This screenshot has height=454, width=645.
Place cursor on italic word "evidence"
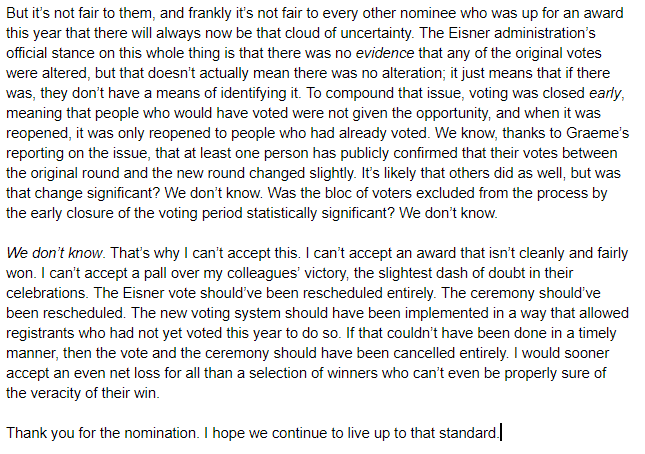click(385, 53)
